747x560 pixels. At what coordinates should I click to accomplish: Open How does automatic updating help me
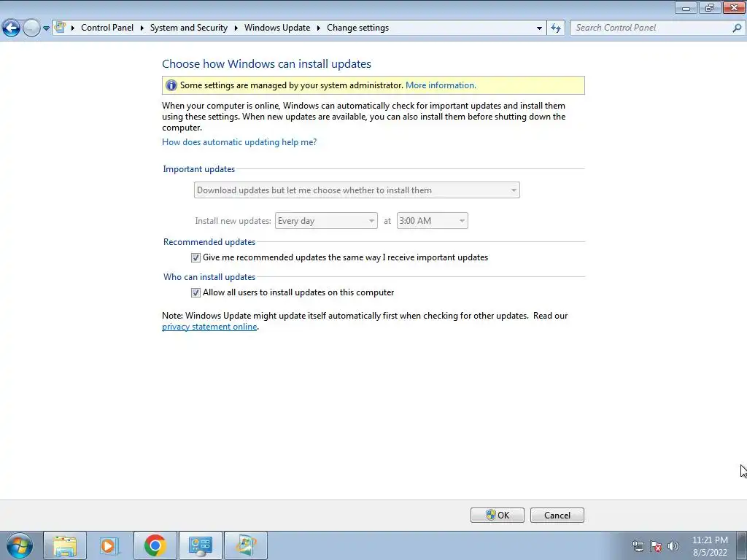239,142
